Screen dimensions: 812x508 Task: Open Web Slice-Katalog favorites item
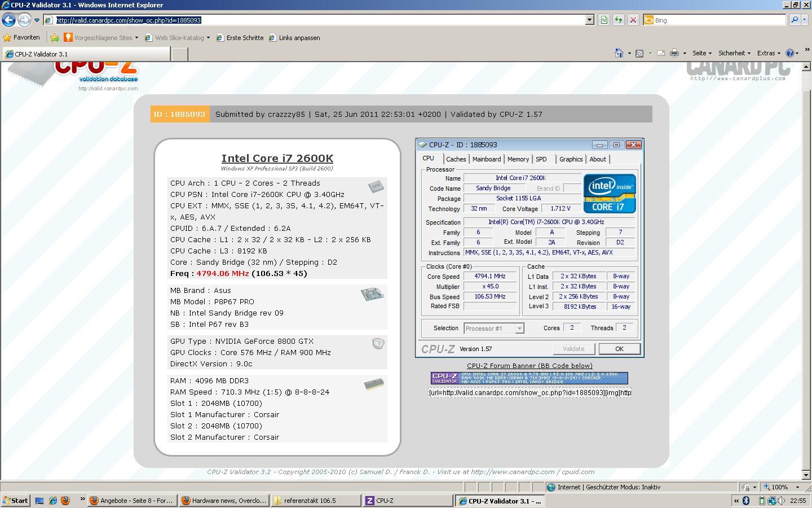pyautogui.click(x=177, y=38)
